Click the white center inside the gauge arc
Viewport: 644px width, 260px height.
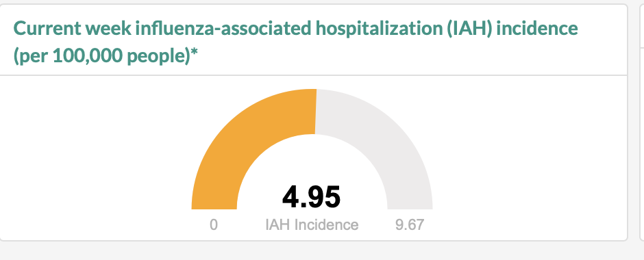312,164
